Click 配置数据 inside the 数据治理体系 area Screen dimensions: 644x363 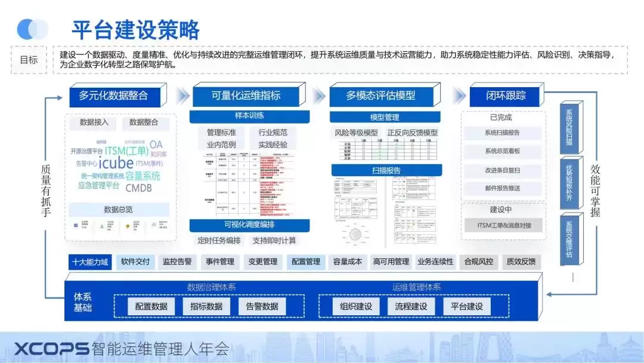pyautogui.click(x=152, y=305)
